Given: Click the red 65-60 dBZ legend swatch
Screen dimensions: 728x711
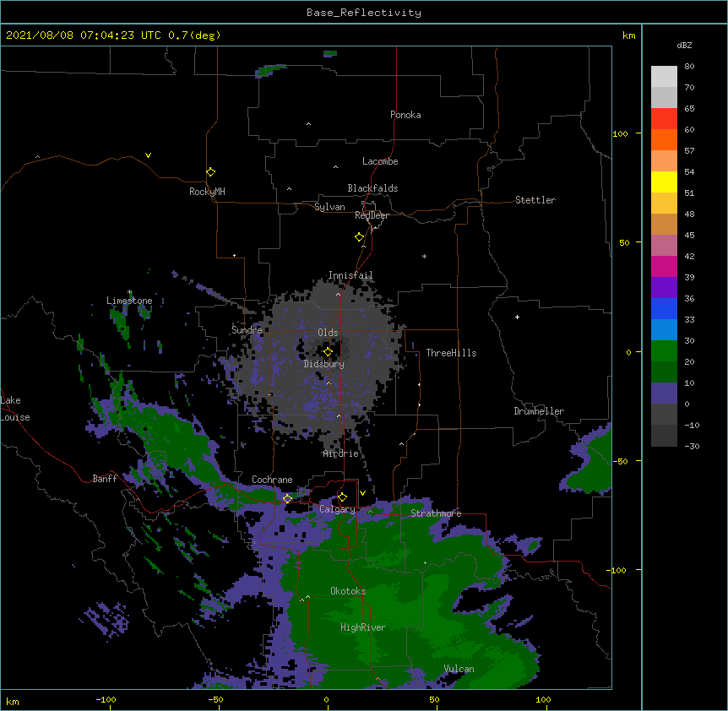Looking at the screenshot, I should [664, 118].
